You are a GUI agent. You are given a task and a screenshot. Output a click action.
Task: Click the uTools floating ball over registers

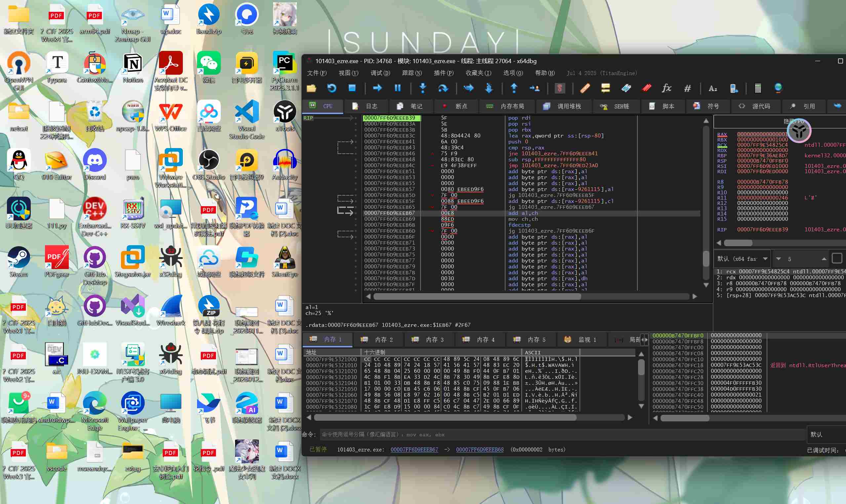[799, 131]
